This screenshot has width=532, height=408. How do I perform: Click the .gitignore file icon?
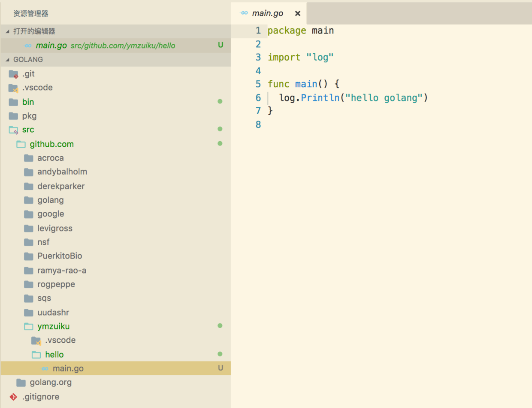[13, 397]
